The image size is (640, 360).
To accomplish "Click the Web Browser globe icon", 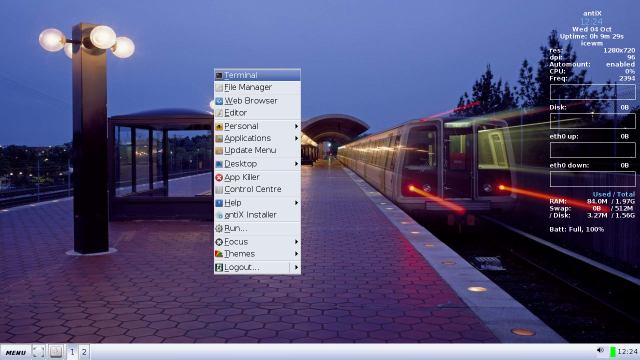I will [x=219, y=101].
